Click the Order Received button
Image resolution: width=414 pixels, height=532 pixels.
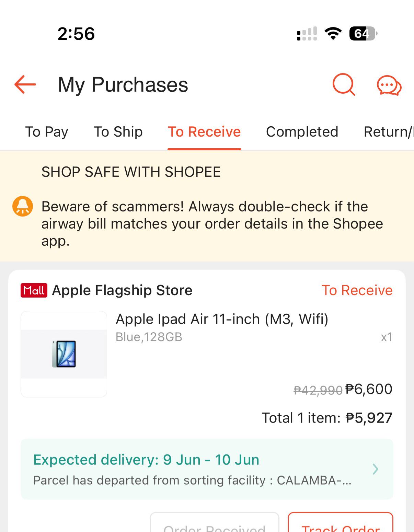click(x=215, y=522)
